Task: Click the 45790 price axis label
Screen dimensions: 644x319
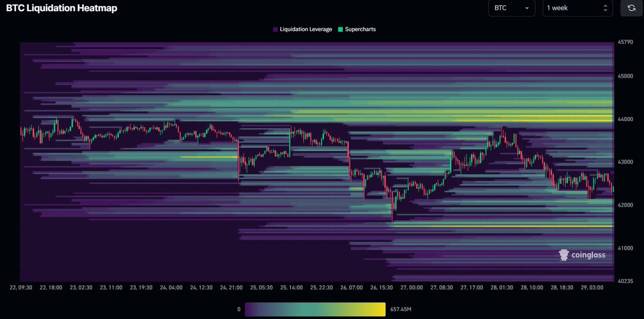Action: (625, 42)
